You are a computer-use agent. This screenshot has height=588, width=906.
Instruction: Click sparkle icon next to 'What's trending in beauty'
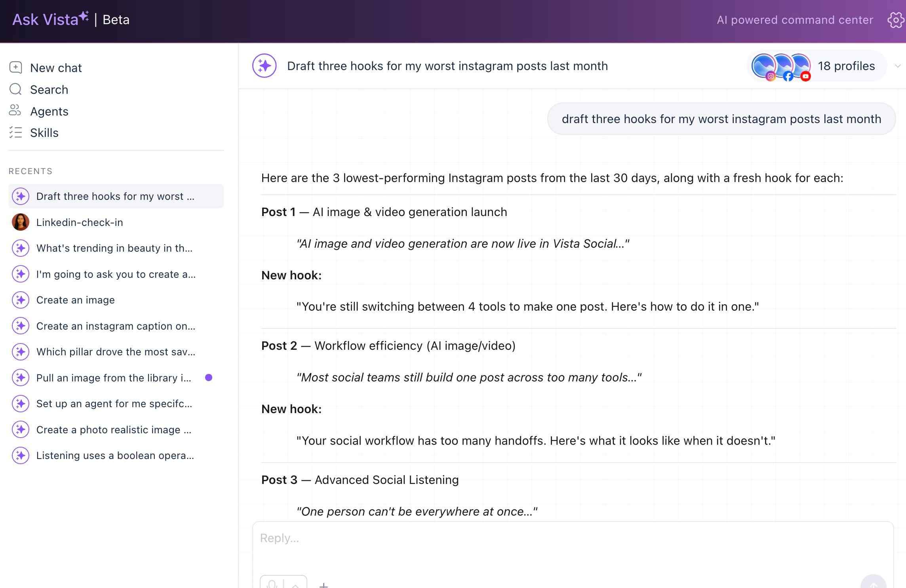[21, 248]
